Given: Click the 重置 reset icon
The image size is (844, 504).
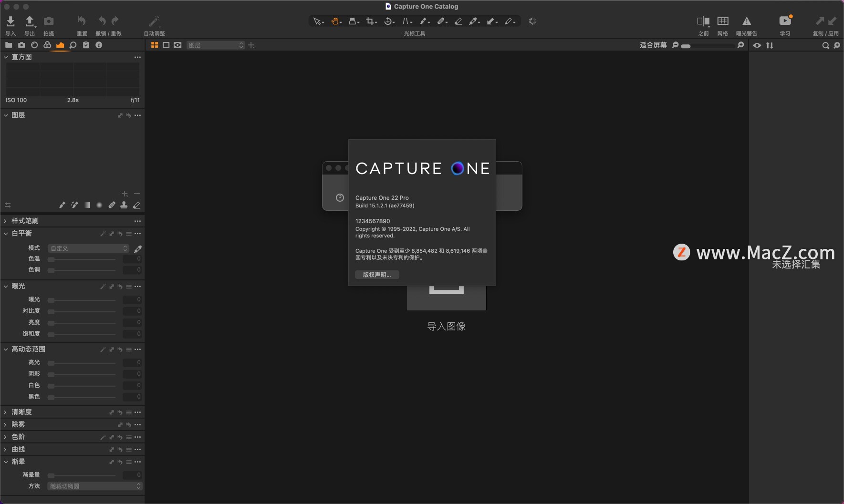Looking at the screenshot, I should click(x=82, y=21).
